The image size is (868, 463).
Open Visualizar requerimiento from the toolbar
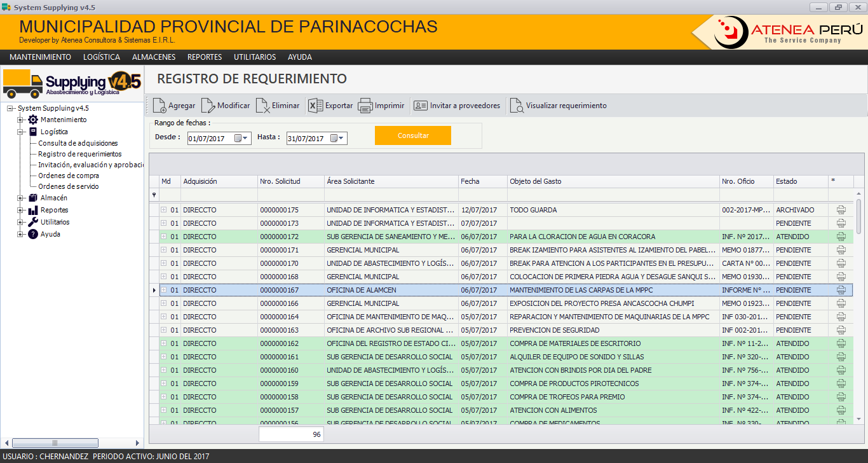(517, 106)
